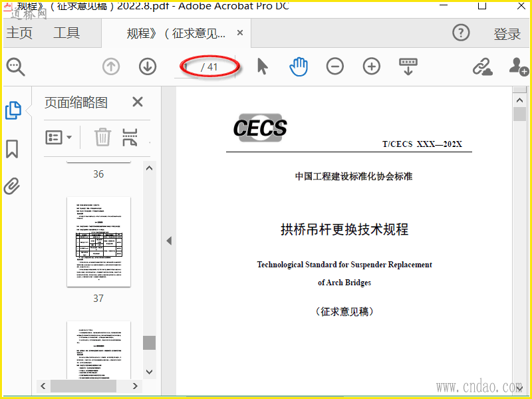Toggle the page thumbnails panel icon
This screenshot has height=399, width=532.
(13, 110)
